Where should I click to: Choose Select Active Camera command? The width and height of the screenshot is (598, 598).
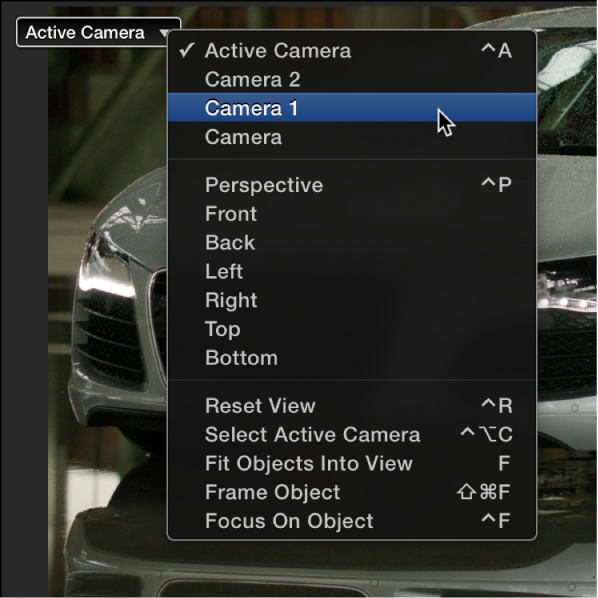click(352, 434)
